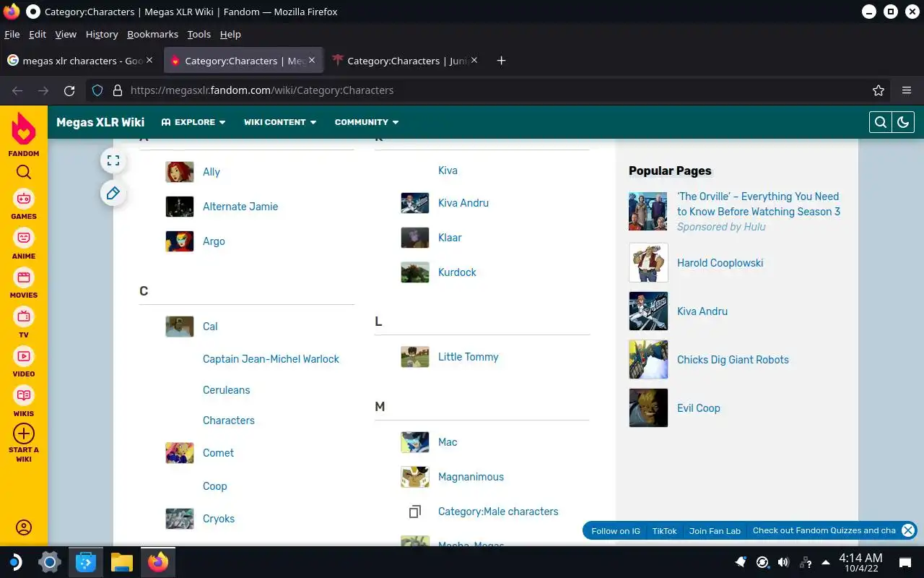924x578 pixels.
Task: Open the Kiva Andru link in category list
Action: [x=463, y=203]
